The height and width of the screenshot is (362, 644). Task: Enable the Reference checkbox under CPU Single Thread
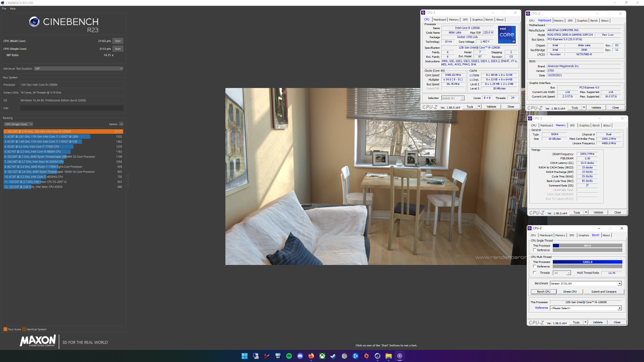click(x=534, y=249)
